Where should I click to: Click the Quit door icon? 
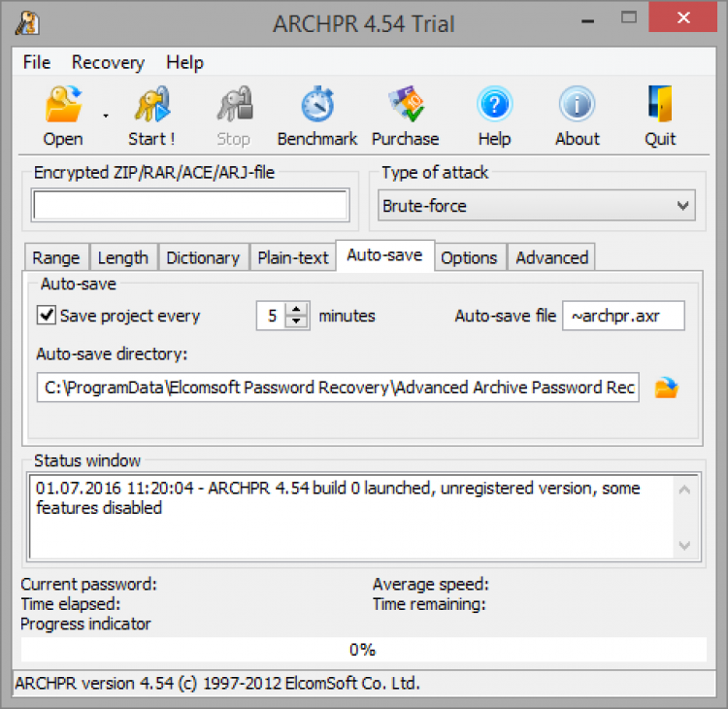coord(660,104)
